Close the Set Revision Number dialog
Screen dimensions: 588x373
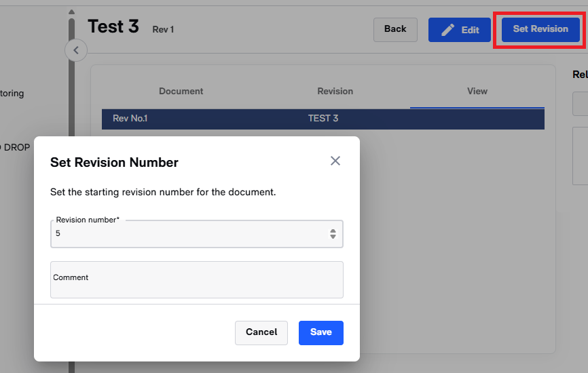(335, 161)
